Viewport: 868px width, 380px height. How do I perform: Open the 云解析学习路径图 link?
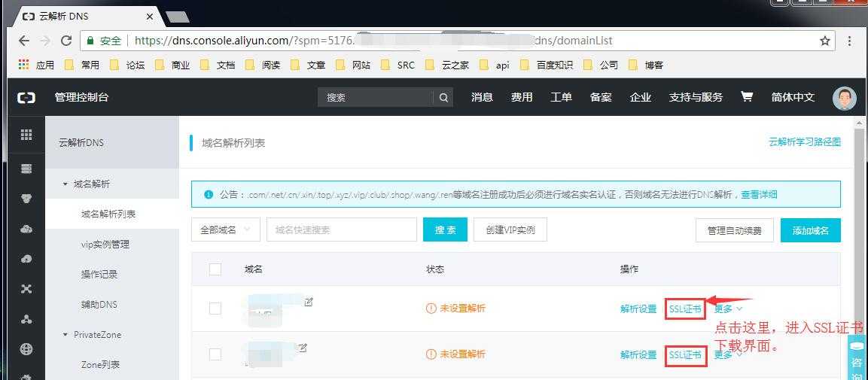click(x=805, y=142)
